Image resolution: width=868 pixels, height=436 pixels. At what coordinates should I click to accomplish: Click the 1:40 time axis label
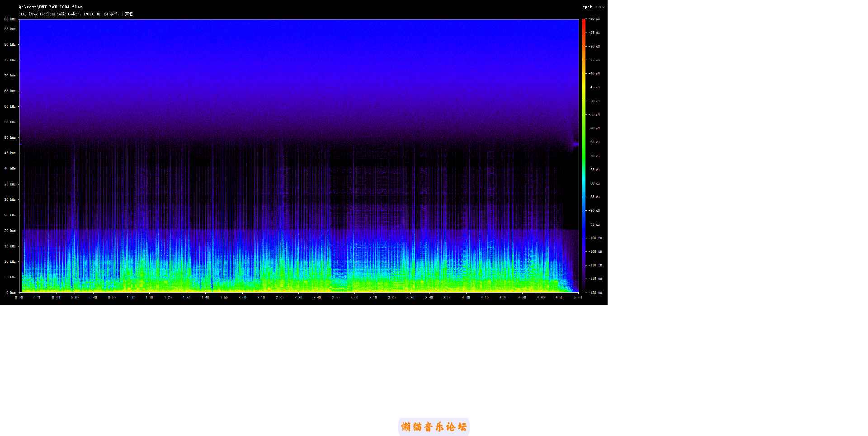[x=205, y=297]
